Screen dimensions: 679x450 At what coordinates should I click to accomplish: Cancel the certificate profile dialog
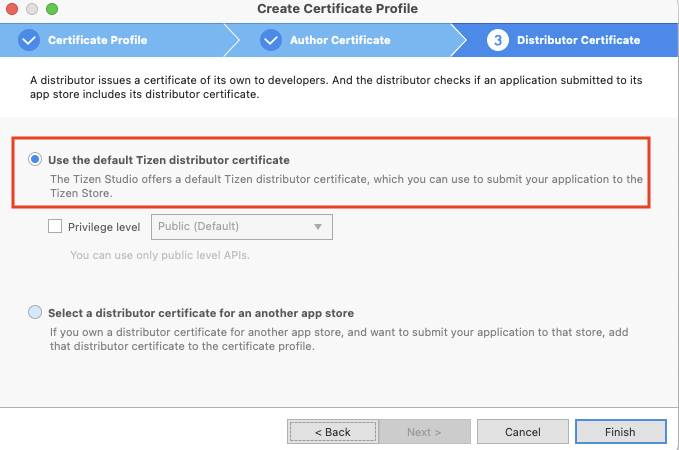pyautogui.click(x=523, y=432)
